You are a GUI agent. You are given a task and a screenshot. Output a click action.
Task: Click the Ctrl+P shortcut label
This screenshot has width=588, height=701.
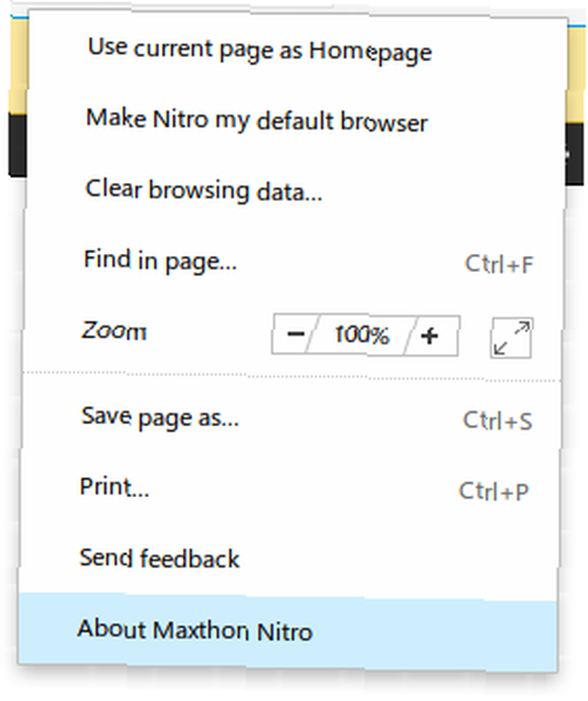[493, 491]
